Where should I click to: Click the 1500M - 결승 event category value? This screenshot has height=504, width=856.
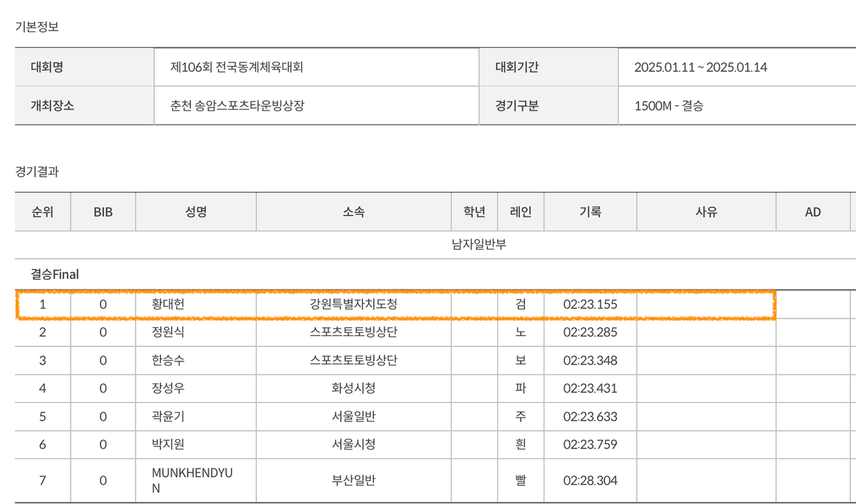[668, 106]
